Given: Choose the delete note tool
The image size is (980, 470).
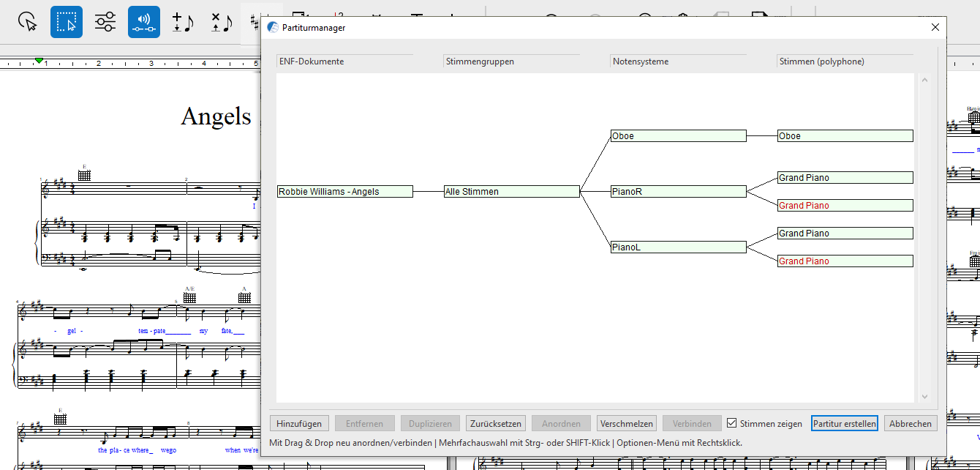Looking at the screenshot, I should point(222,22).
